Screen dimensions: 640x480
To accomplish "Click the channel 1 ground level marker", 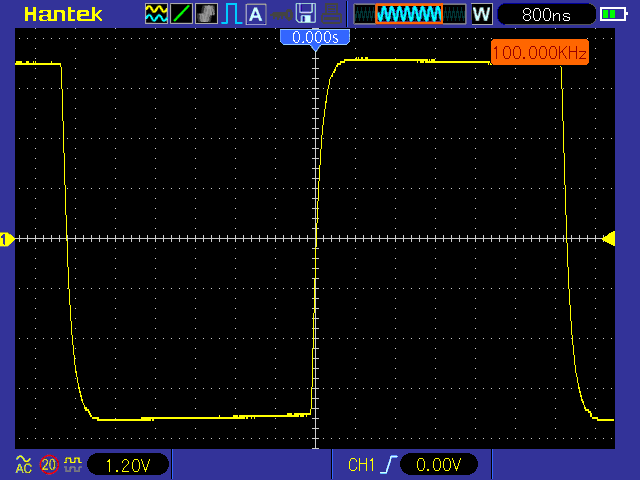I will pos(7,239).
